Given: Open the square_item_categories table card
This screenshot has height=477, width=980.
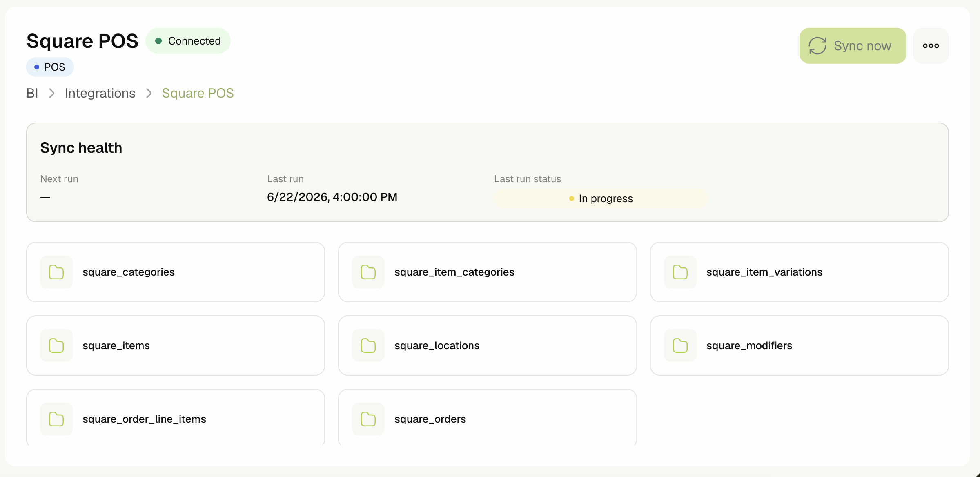Looking at the screenshot, I should 488,272.
